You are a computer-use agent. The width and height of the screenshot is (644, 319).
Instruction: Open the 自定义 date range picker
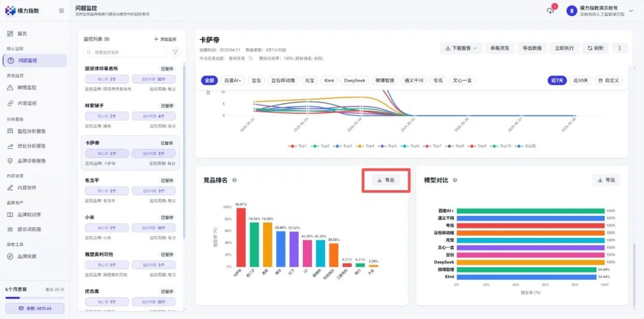(x=609, y=80)
